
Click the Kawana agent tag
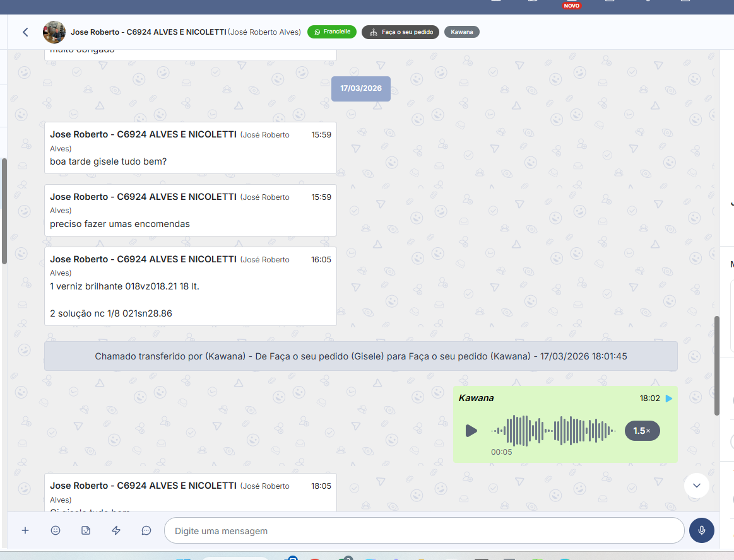(462, 32)
